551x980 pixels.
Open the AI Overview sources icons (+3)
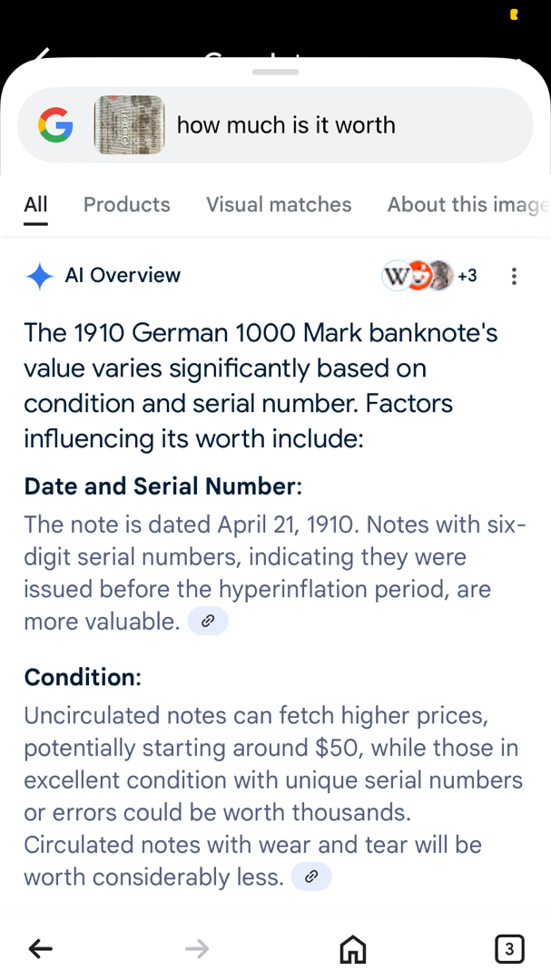(x=430, y=275)
